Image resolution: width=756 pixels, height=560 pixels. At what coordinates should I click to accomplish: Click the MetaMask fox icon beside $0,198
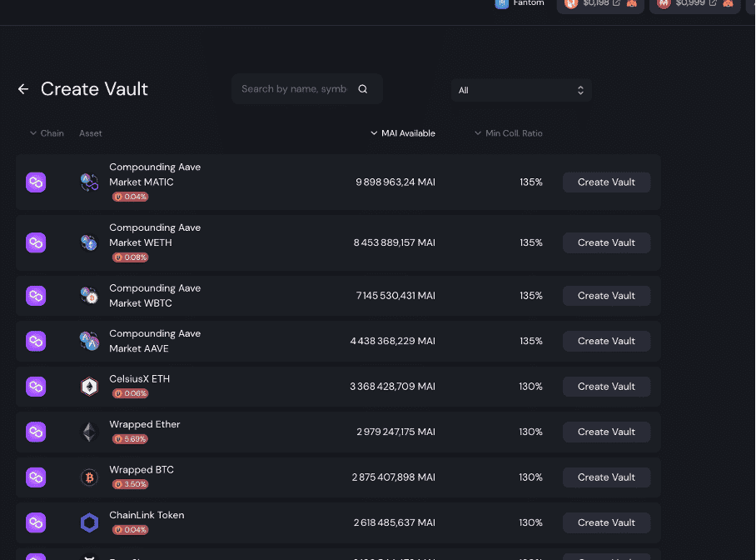click(632, 2)
